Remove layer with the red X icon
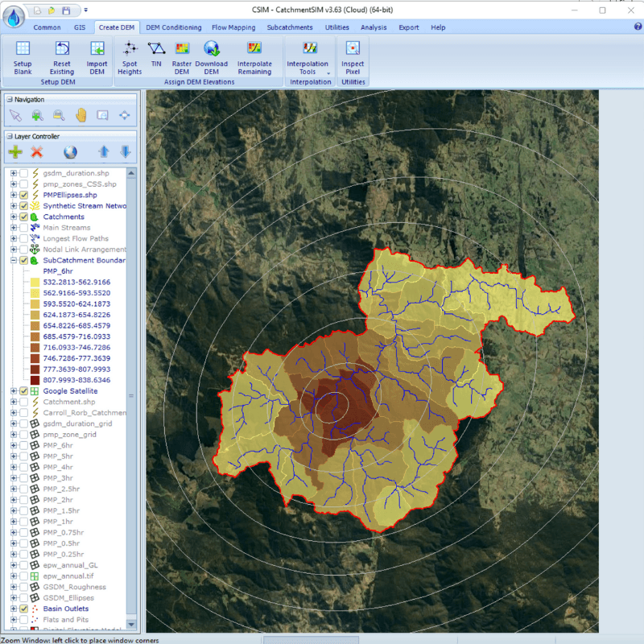This screenshot has height=644, width=644. (x=36, y=152)
